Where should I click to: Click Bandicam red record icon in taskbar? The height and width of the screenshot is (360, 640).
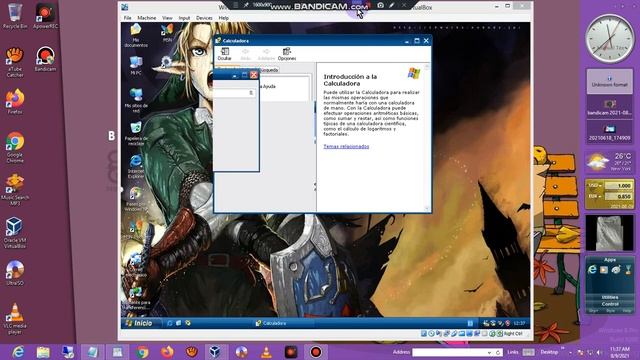coord(316,352)
